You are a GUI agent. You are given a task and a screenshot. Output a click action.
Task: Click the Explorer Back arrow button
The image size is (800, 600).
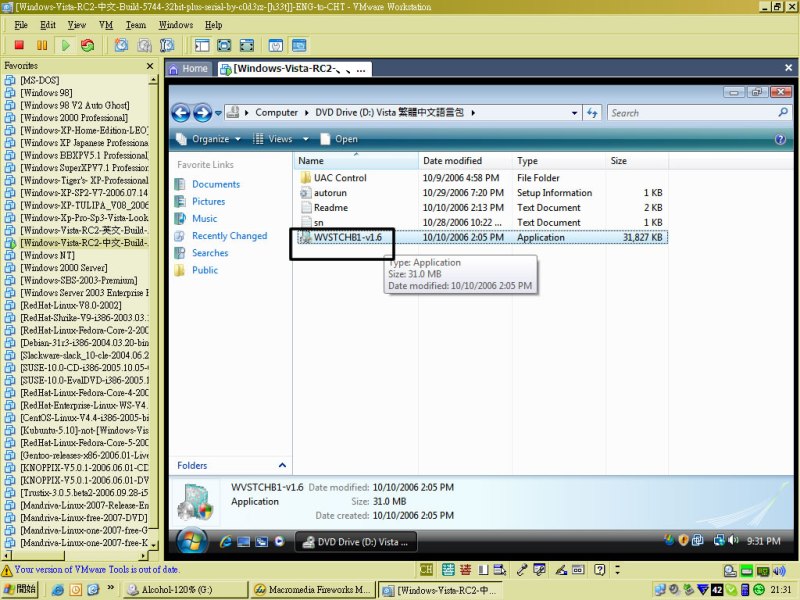point(181,113)
